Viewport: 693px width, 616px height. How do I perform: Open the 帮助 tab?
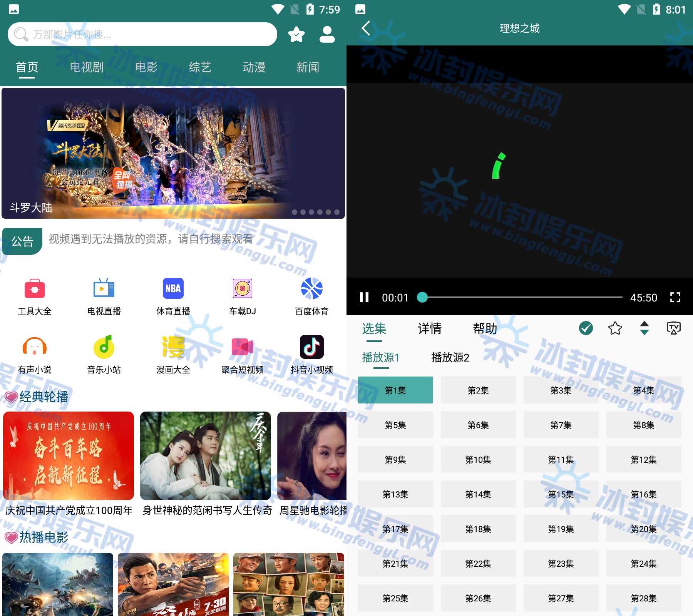point(485,328)
